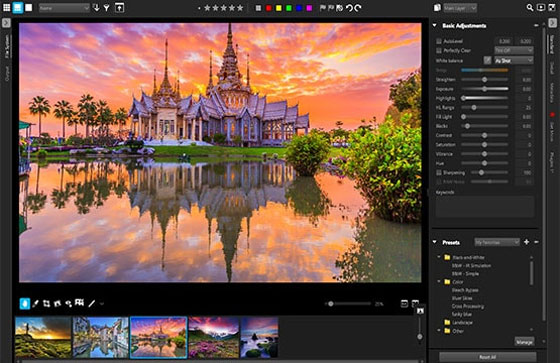This screenshot has width=560, height=363.
Task: Open the White Balance As Shot dropdown
Action: (x=514, y=60)
